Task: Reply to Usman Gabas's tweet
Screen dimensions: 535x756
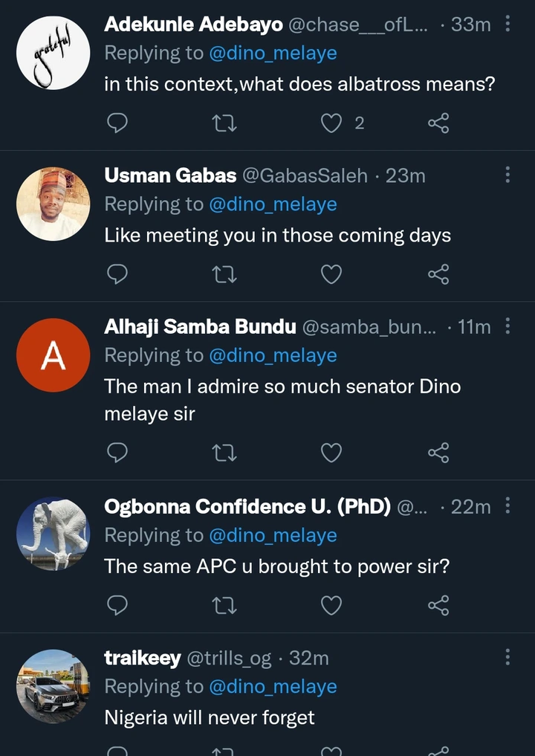Action: tap(117, 274)
